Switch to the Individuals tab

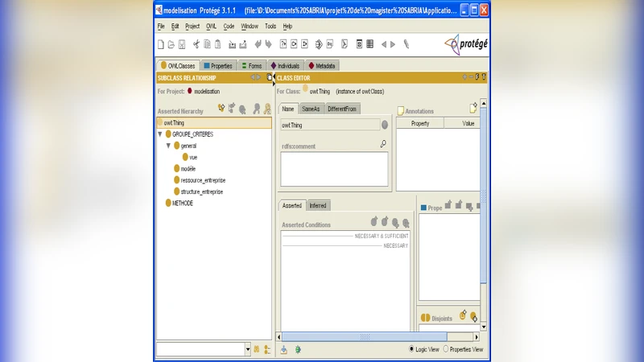point(285,66)
